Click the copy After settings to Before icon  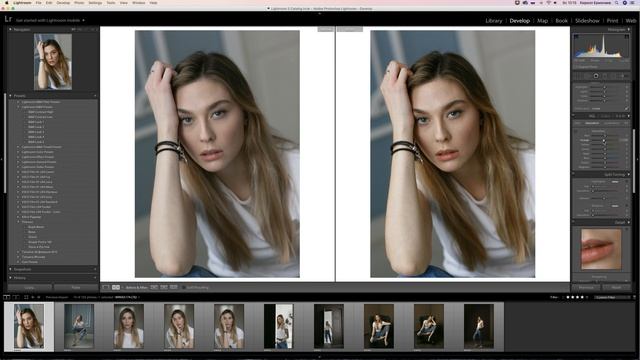[x=164, y=287]
